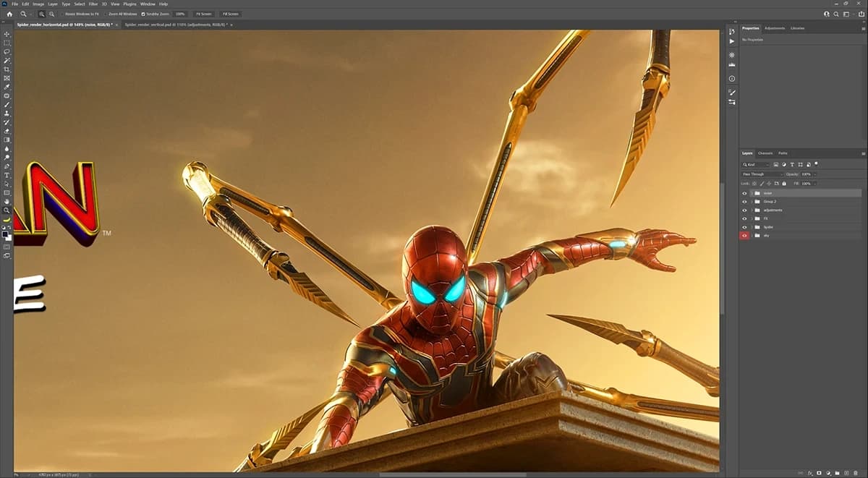Select the Lasso tool
Viewport: 868px width, 478px height.
coord(7,52)
